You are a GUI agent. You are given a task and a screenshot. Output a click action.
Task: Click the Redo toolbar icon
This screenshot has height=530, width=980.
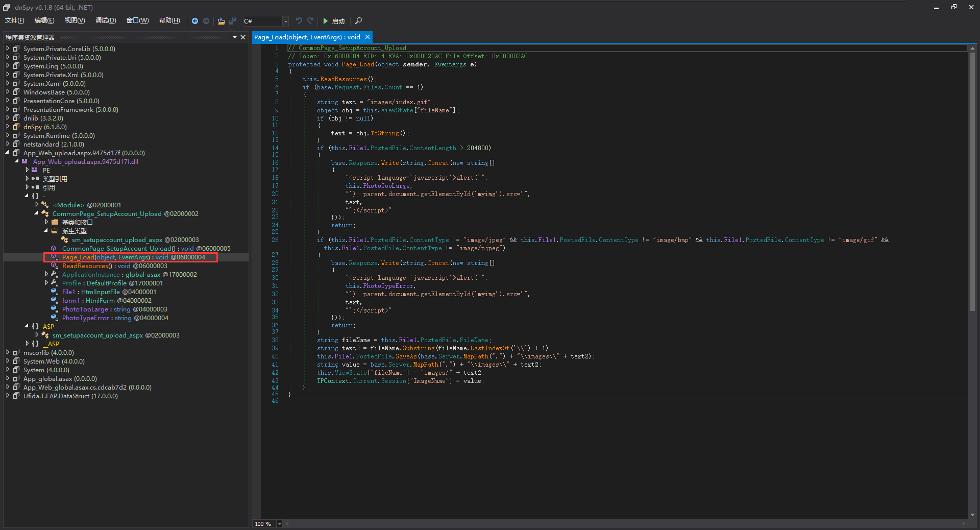pyautogui.click(x=310, y=21)
